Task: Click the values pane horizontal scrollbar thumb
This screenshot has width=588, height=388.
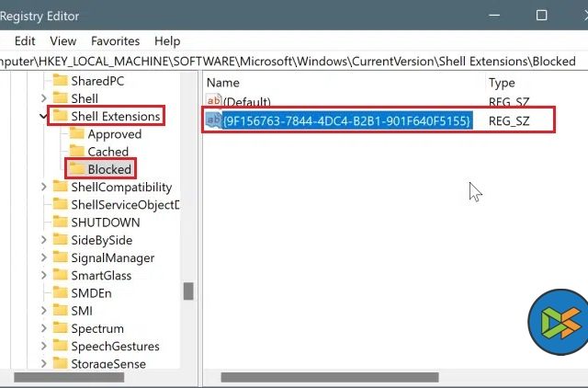Action: 330,377
